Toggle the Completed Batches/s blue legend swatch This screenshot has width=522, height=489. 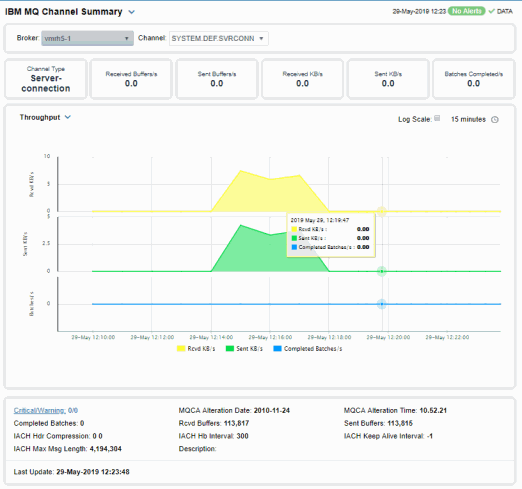277,348
